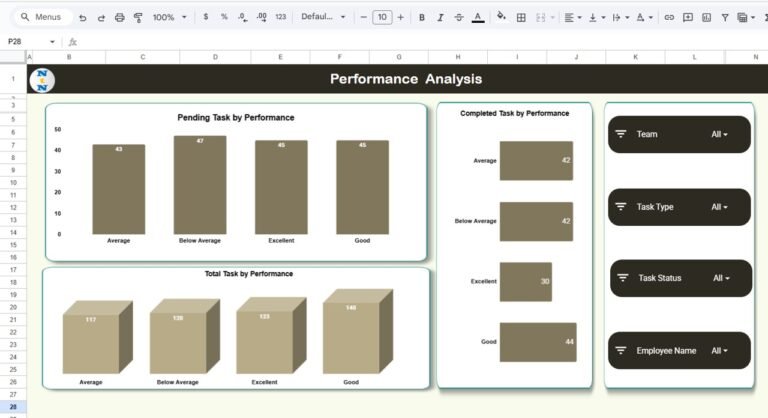Open the horizontal align dropdown
This screenshot has width=768, height=418.
click(572, 18)
